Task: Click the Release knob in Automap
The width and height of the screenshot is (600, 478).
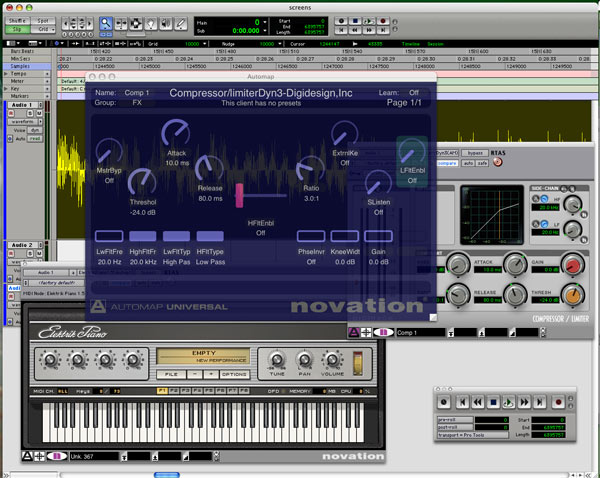Action: [209, 168]
